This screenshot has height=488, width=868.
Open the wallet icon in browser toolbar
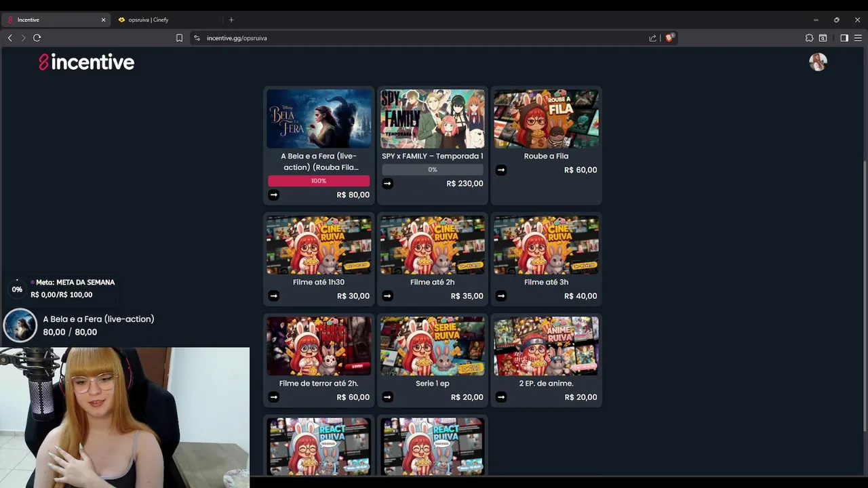click(x=823, y=38)
